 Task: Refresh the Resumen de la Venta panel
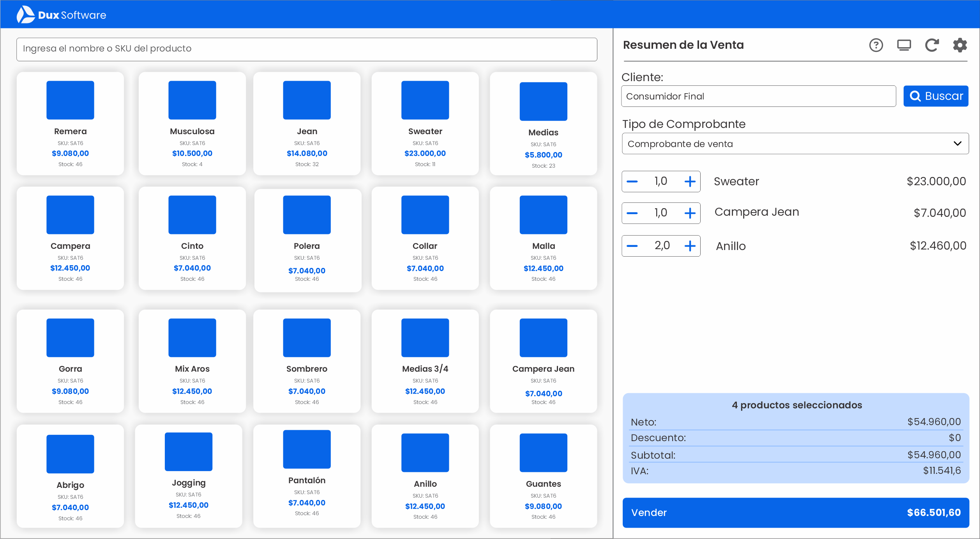[932, 45]
